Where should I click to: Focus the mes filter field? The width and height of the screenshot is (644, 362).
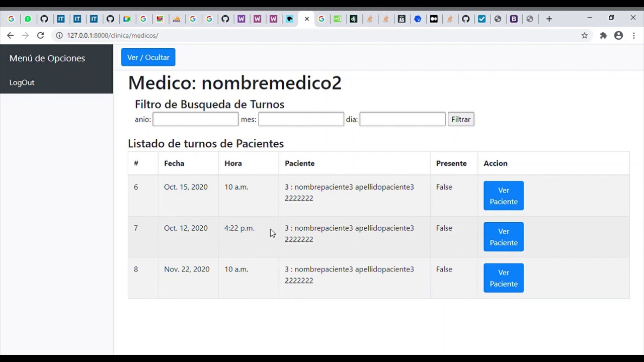(x=301, y=119)
